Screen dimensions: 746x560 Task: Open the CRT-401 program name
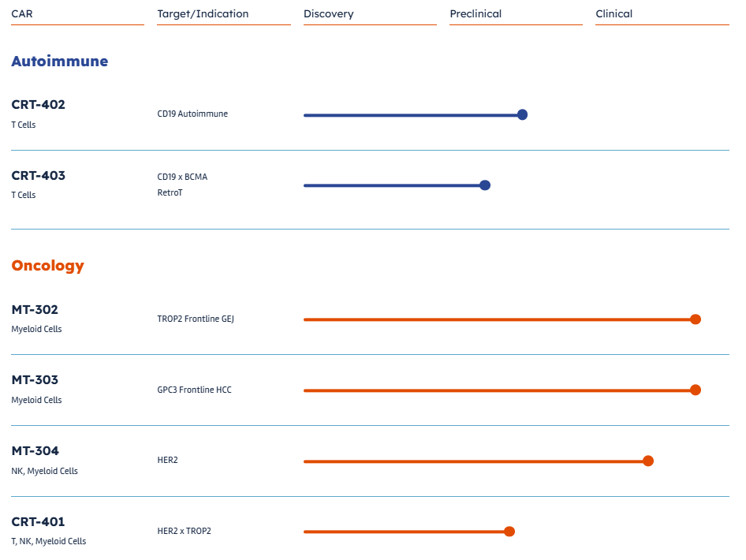point(38,522)
